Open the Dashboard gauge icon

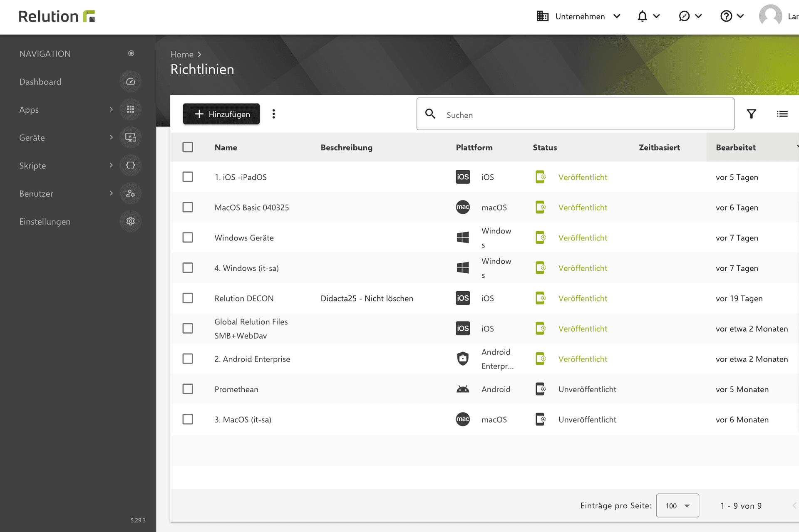130,82
